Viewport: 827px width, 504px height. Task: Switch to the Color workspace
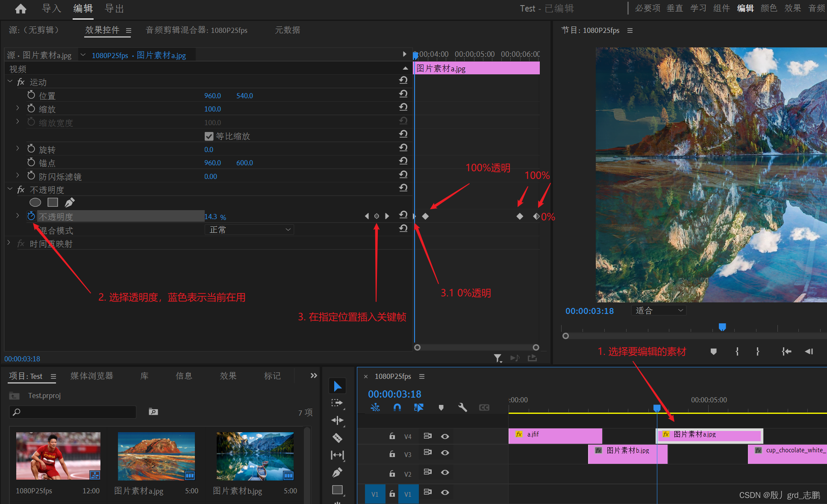769,8
